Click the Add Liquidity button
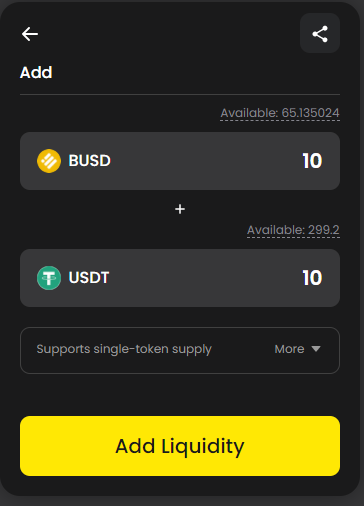 [180, 446]
